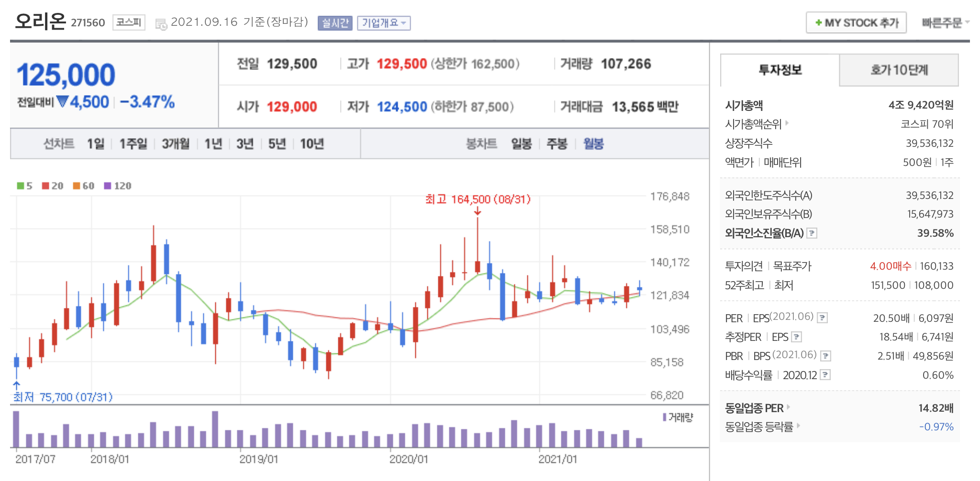Click the 시가총액 value 4조 9,420억원
This screenshot has height=481, width=980.
click(x=921, y=105)
